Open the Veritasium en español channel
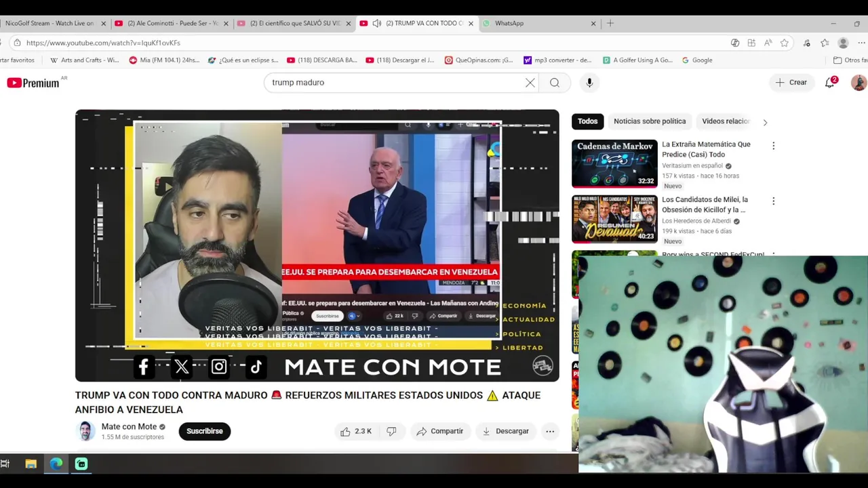Viewport: 868px width, 488px height. pyautogui.click(x=692, y=166)
